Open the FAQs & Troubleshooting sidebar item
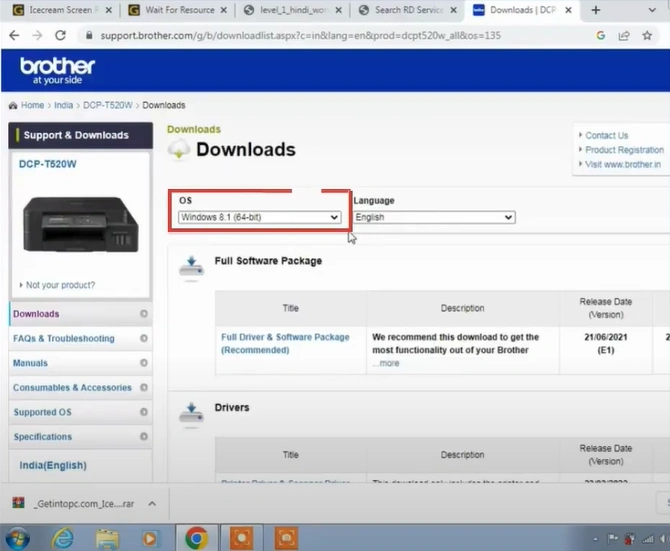 click(x=64, y=339)
